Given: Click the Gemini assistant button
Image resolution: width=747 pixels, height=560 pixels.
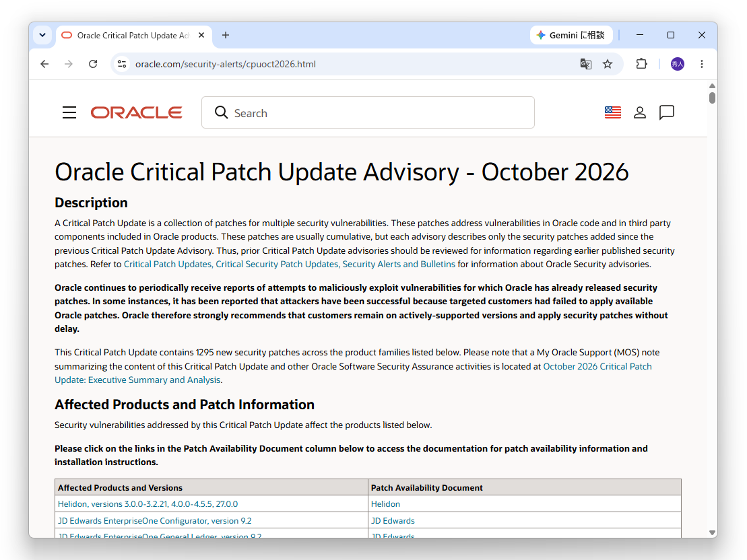Looking at the screenshot, I should (x=571, y=35).
